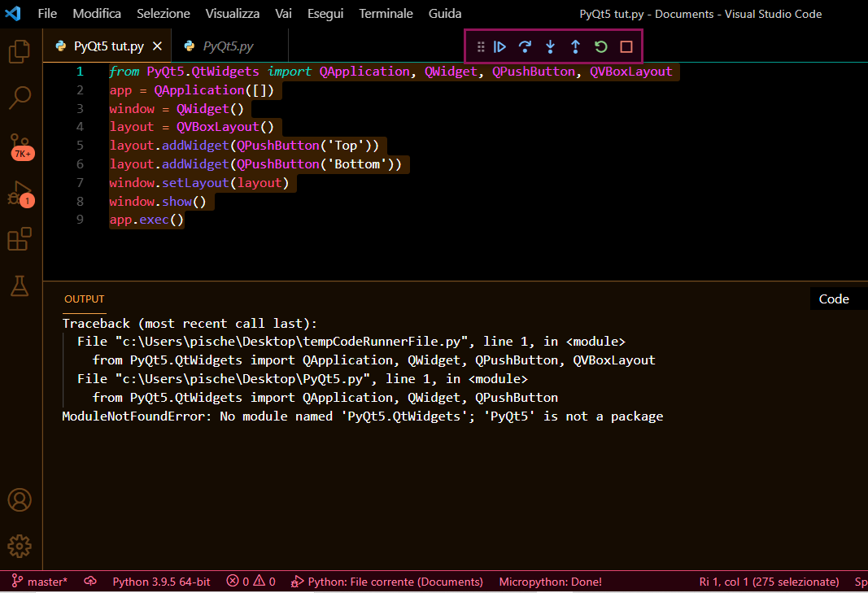This screenshot has height=593, width=868.
Task: Close the PyQt5 tut.py tab
Action: [x=158, y=46]
